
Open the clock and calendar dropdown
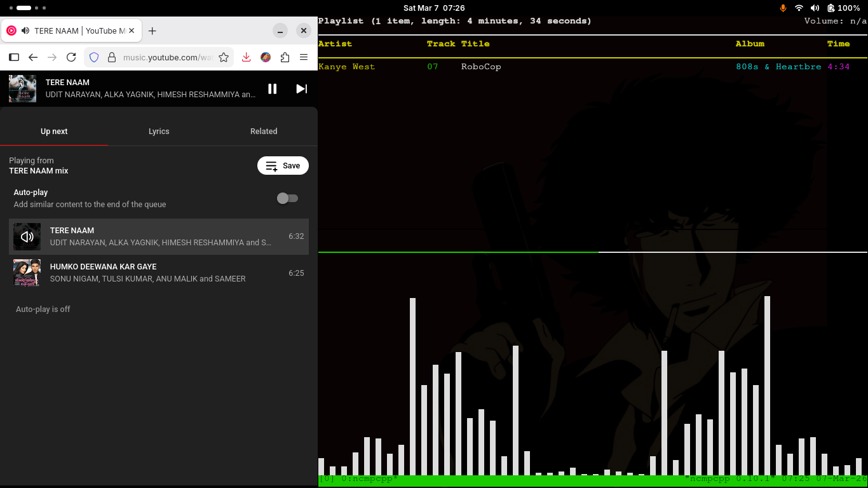click(x=433, y=8)
